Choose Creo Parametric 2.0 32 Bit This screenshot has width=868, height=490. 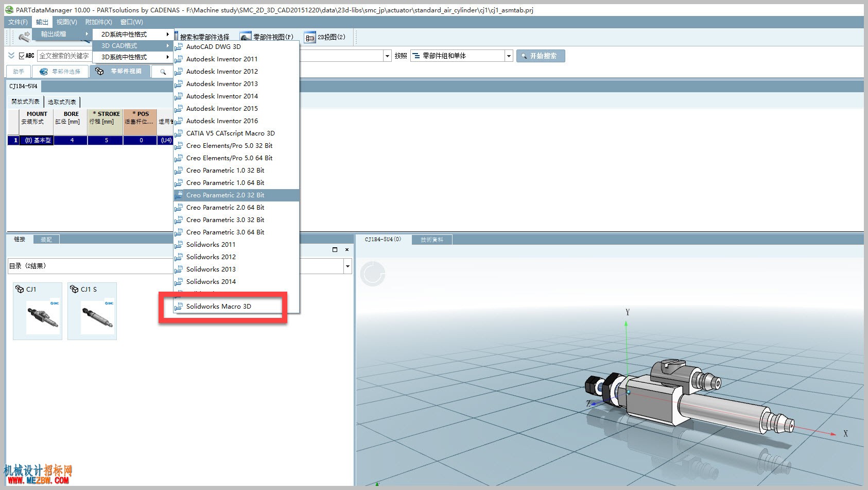[236, 195]
